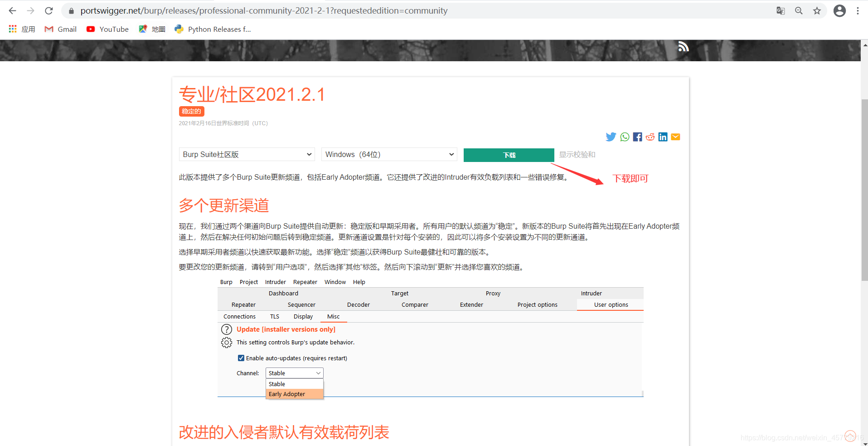Click the 稳定的 stable badge
Viewport: 868px width, 446px height.
pyautogui.click(x=191, y=111)
